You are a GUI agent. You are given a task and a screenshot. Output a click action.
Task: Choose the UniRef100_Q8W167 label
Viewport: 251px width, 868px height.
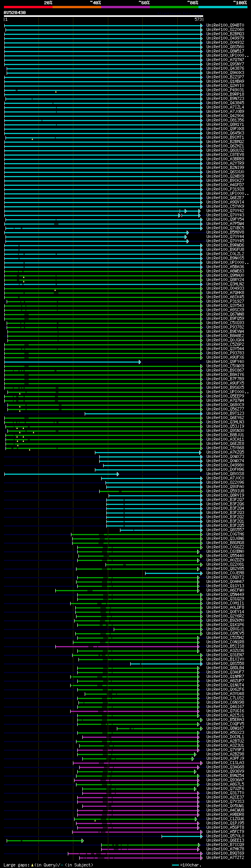[225, 728]
